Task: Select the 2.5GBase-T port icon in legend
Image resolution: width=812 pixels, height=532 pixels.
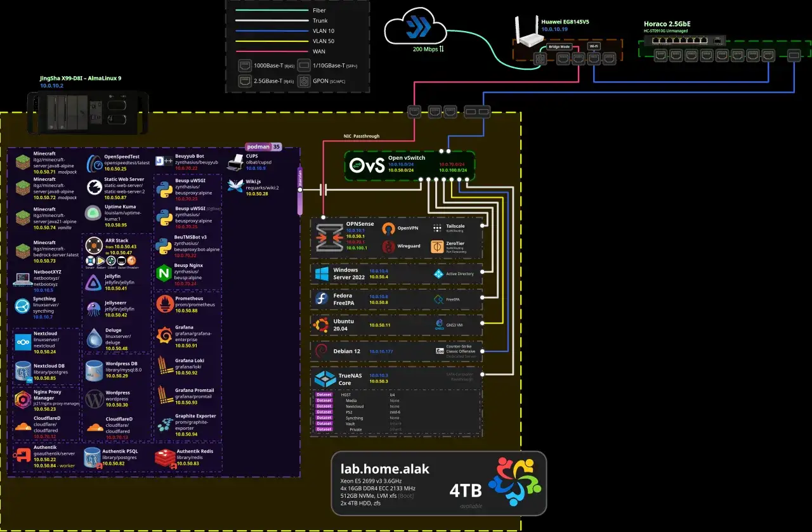Action: (x=245, y=81)
